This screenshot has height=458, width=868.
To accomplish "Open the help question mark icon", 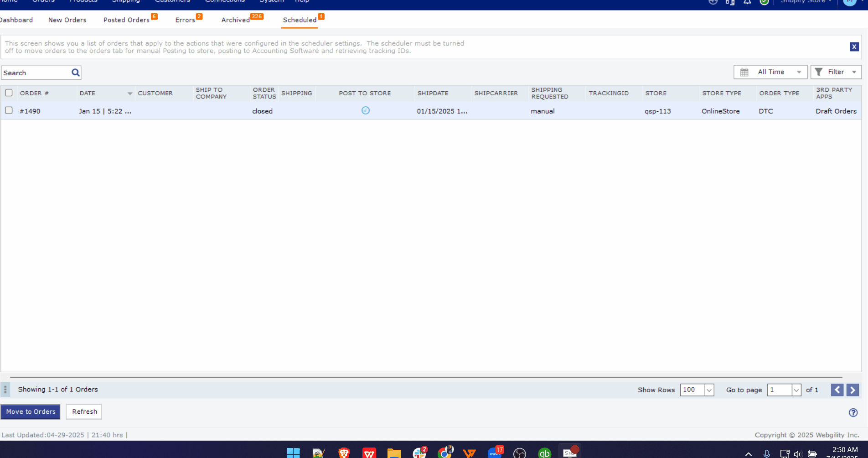I will pyautogui.click(x=853, y=412).
